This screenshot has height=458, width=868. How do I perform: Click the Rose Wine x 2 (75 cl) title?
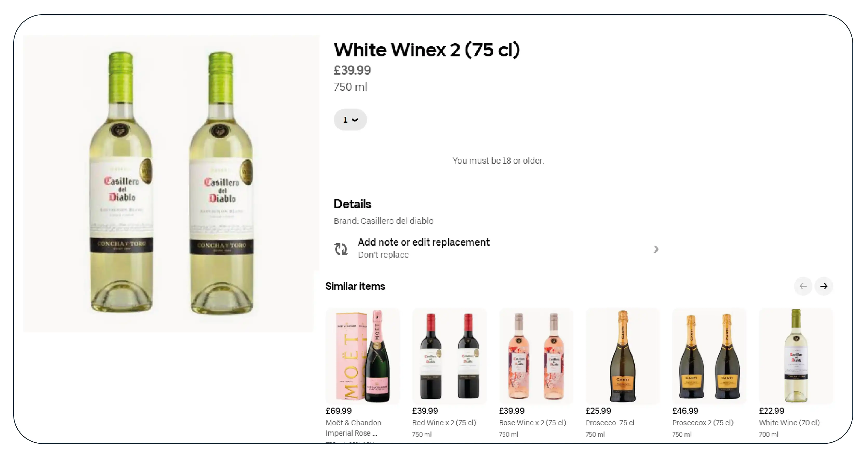tap(532, 423)
